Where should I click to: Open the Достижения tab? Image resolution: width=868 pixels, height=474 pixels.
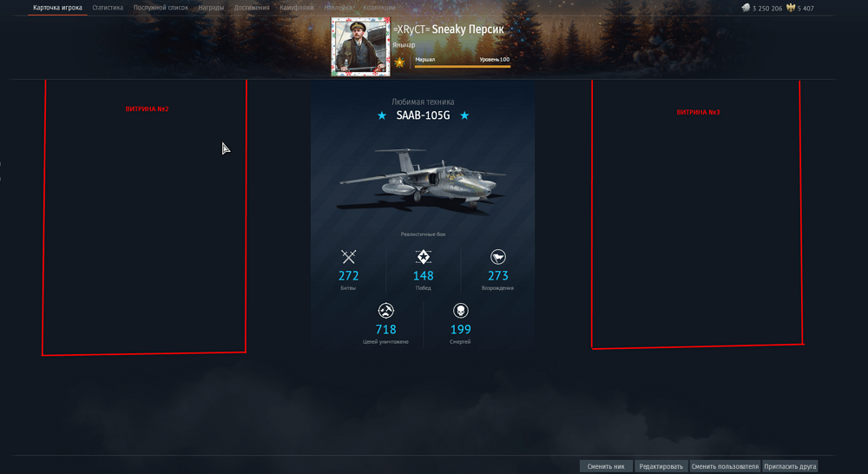(x=252, y=8)
